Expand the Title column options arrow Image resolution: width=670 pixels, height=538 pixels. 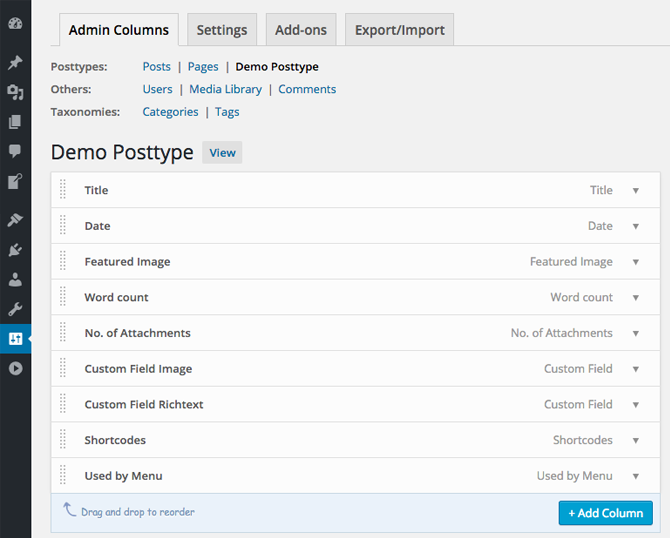tap(635, 191)
